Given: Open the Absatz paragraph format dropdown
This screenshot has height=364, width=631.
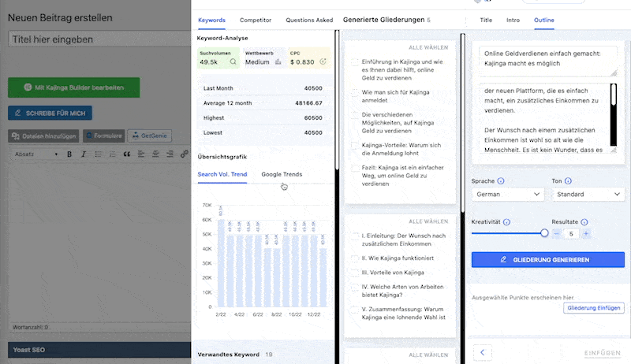Looking at the screenshot, I should 35,154.
